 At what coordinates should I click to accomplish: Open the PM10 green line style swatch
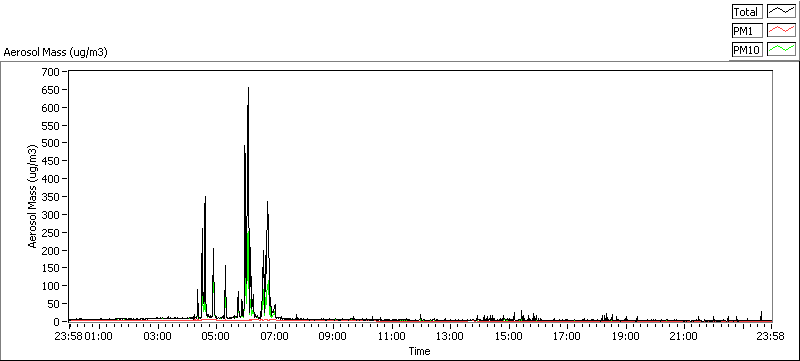tap(782, 49)
